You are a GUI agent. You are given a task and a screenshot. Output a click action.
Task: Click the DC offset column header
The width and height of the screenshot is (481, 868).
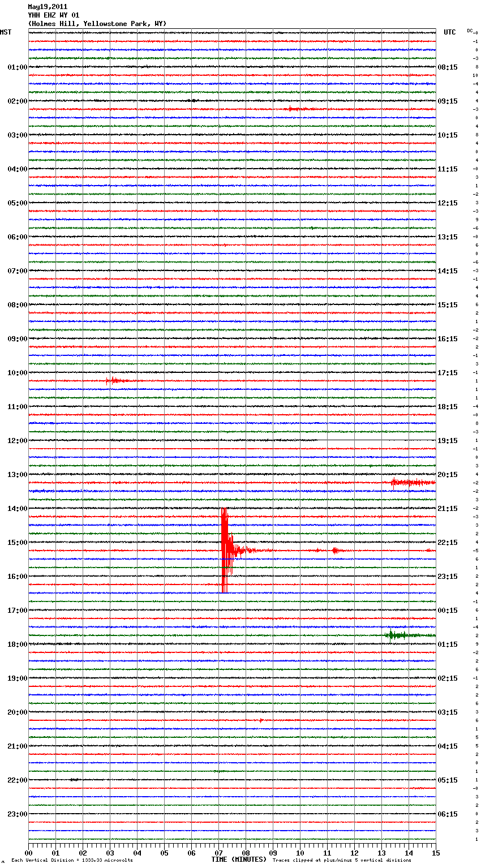(470, 31)
